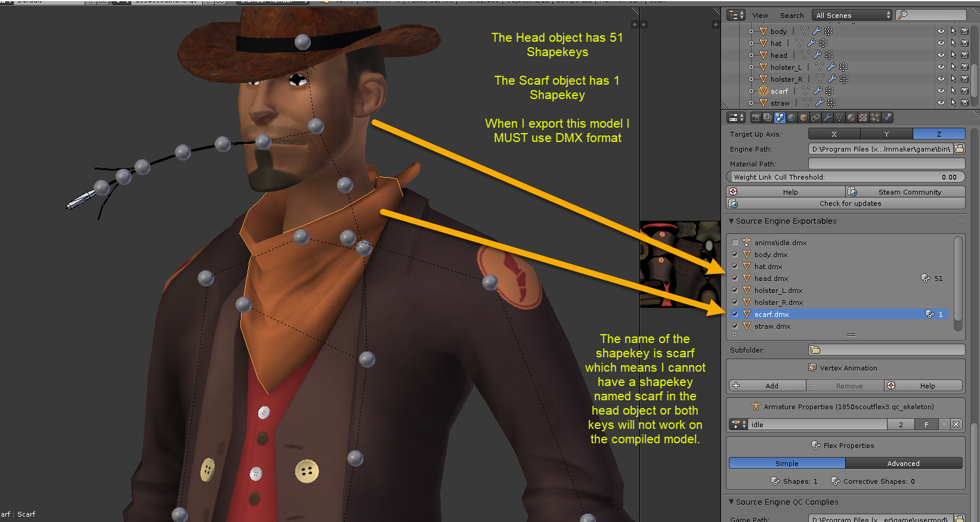Screen dimensions: 980x522
Task: Uncheck holster_L.dmx export checkbox
Action: coord(735,291)
